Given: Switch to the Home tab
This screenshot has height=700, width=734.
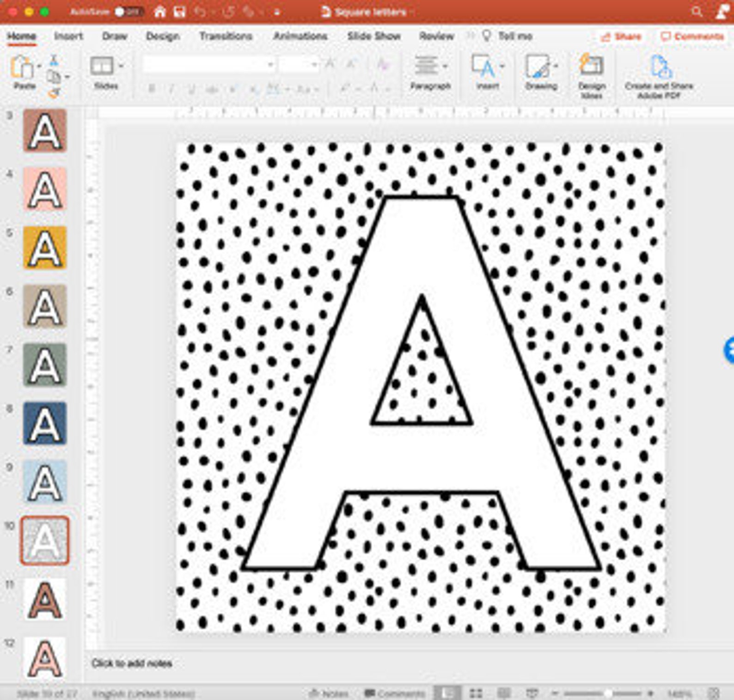Looking at the screenshot, I should 22,36.
